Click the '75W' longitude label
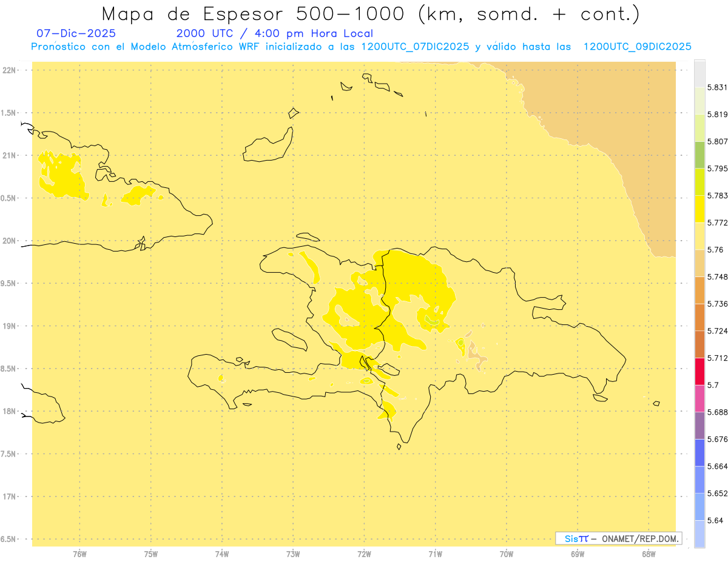The width and height of the screenshot is (728, 562). click(151, 554)
